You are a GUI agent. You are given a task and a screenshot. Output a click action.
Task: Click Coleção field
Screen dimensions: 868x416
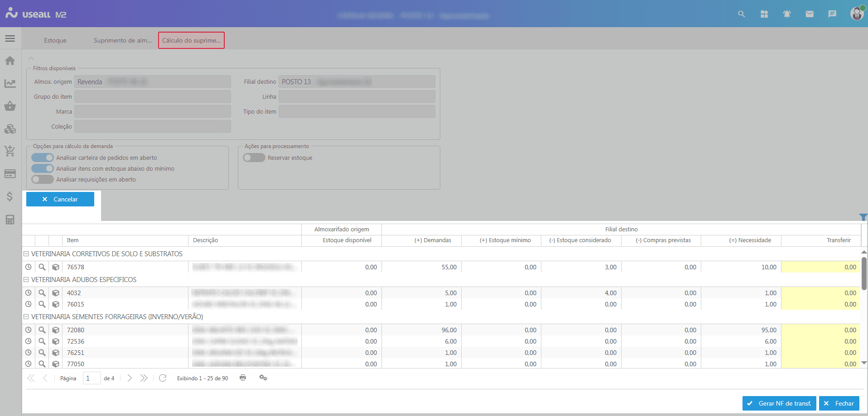pyautogui.click(x=153, y=126)
